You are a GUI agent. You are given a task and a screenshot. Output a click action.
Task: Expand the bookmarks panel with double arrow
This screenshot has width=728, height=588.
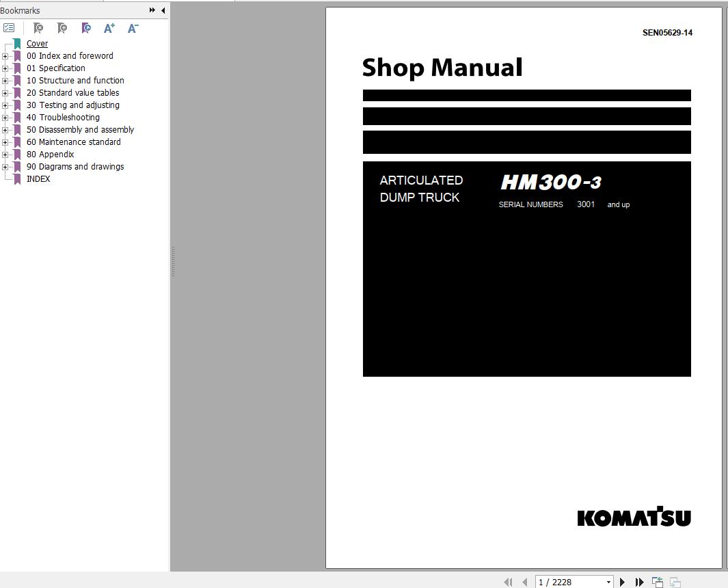(x=152, y=10)
